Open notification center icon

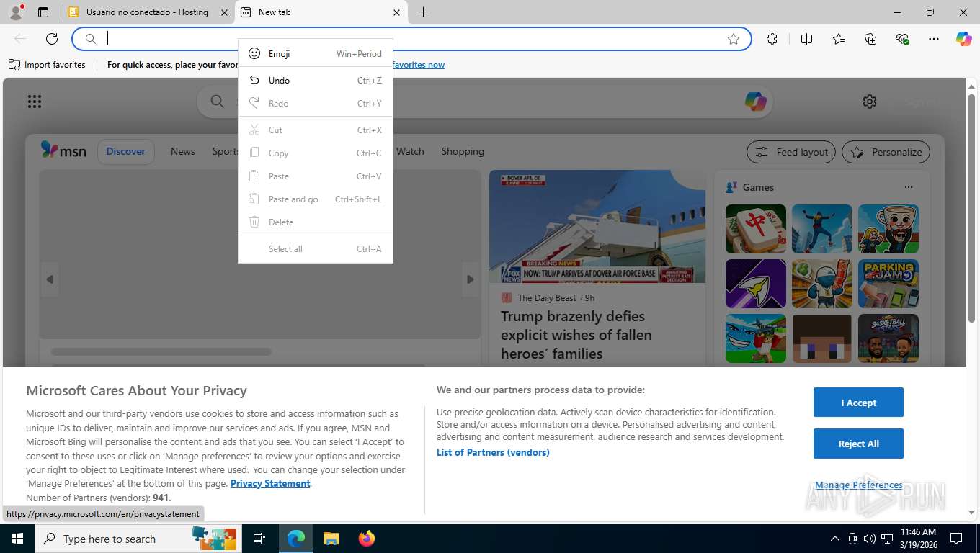coord(956,539)
